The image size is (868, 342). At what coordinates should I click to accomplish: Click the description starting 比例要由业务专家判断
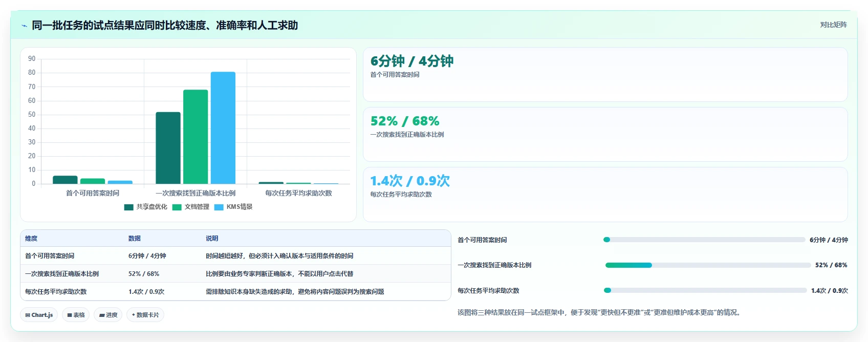click(x=279, y=274)
